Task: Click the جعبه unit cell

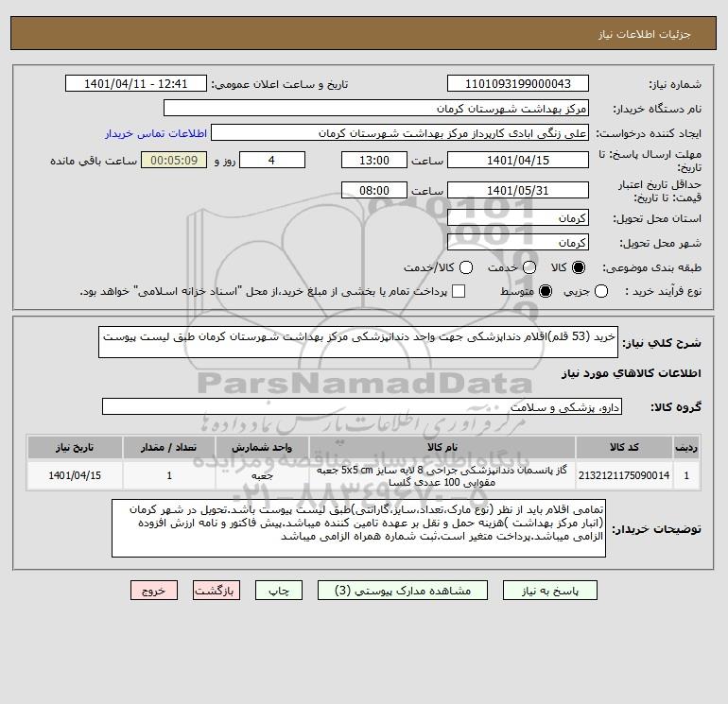Action: pyautogui.click(x=262, y=475)
